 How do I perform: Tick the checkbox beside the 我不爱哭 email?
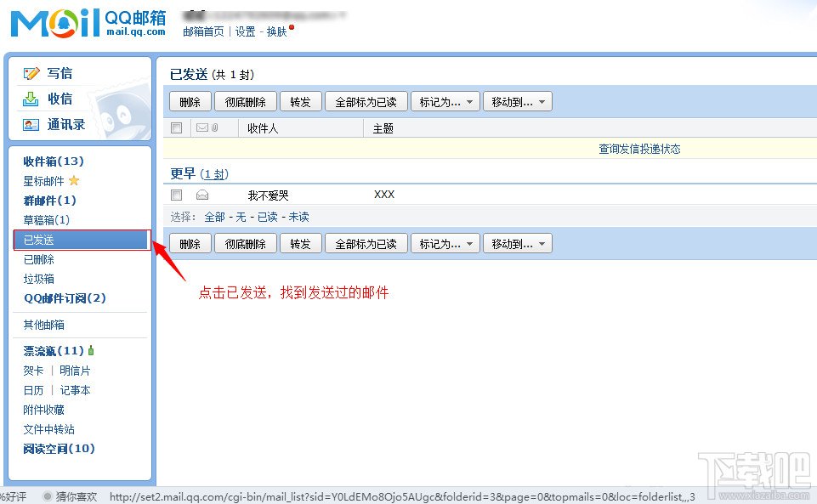pos(175,194)
